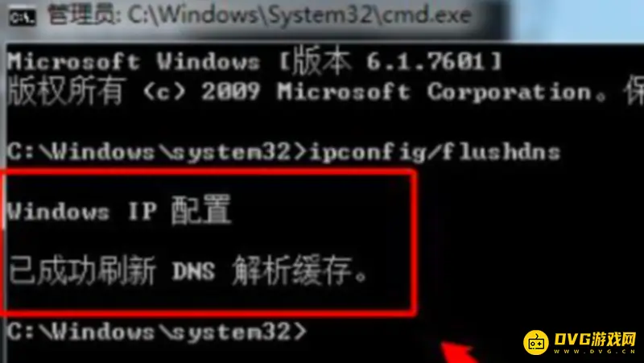Click the empty bottom C:\Windows\system32> prompt

point(156,332)
